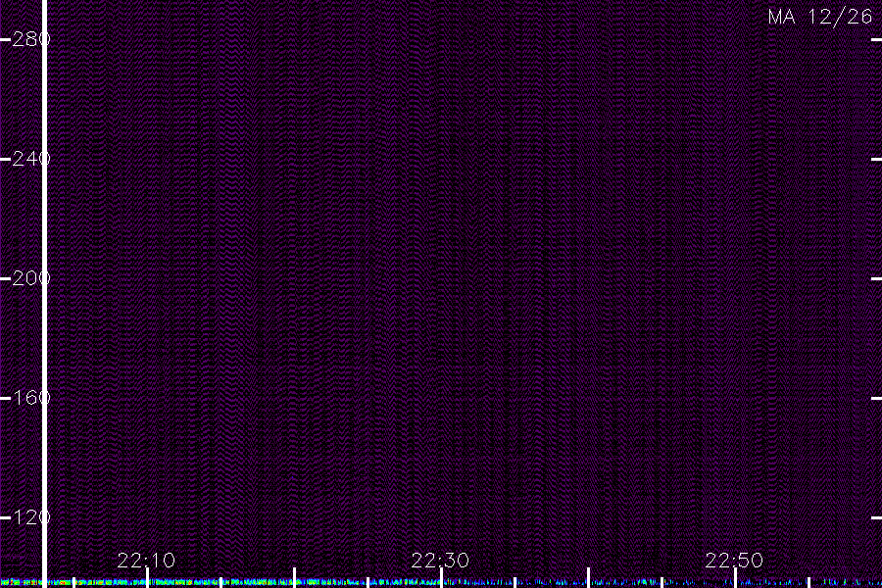Click the MA 12/26 date label
The height and width of the screenshot is (588, 882).
tap(820, 17)
